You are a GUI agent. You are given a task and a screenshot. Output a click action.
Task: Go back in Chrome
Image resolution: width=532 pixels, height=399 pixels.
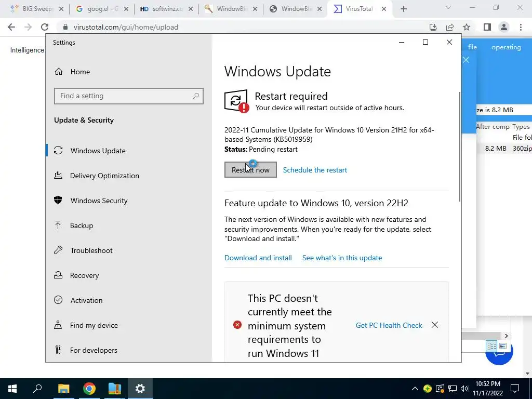click(11, 27)
